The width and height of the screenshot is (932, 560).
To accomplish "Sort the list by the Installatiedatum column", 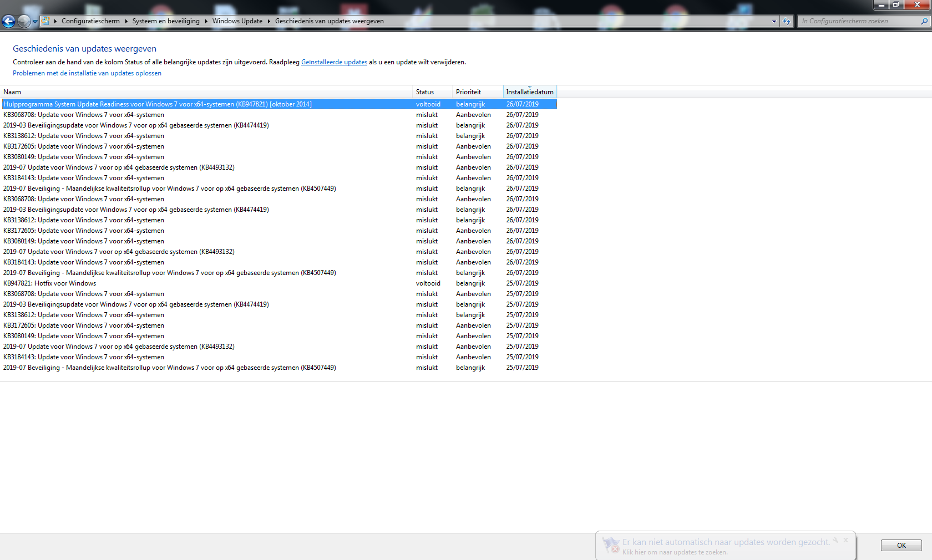I will [x=530, y=92].
